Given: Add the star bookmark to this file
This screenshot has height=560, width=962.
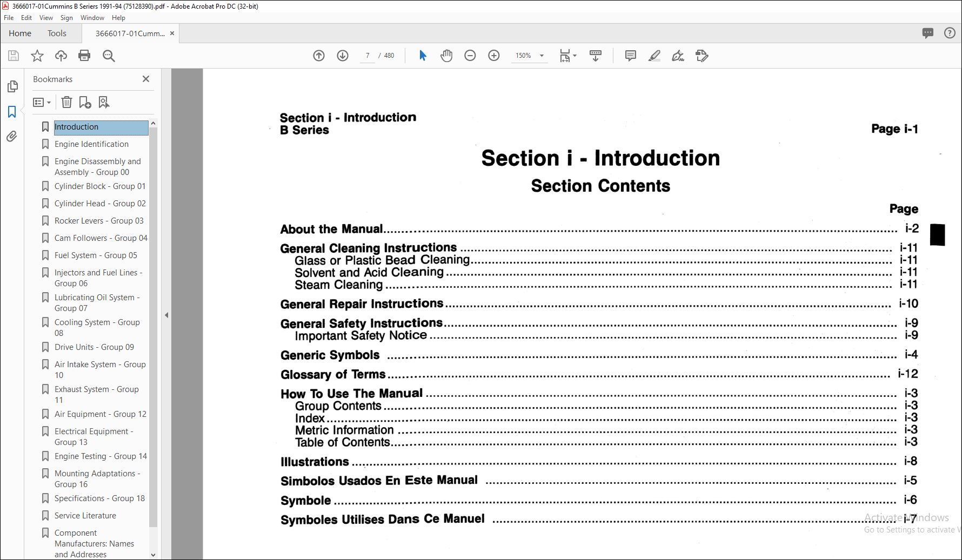Looking at the screenshot, I should point(37,56).
